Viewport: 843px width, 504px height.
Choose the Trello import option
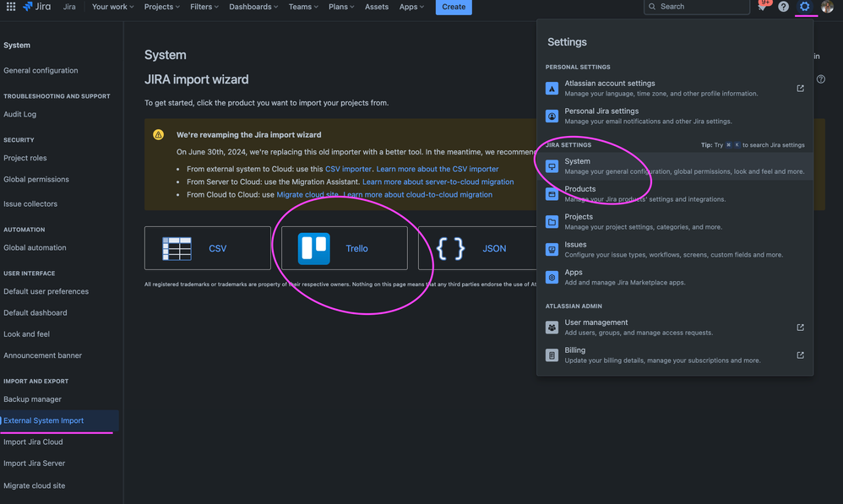tap(344, 248)
